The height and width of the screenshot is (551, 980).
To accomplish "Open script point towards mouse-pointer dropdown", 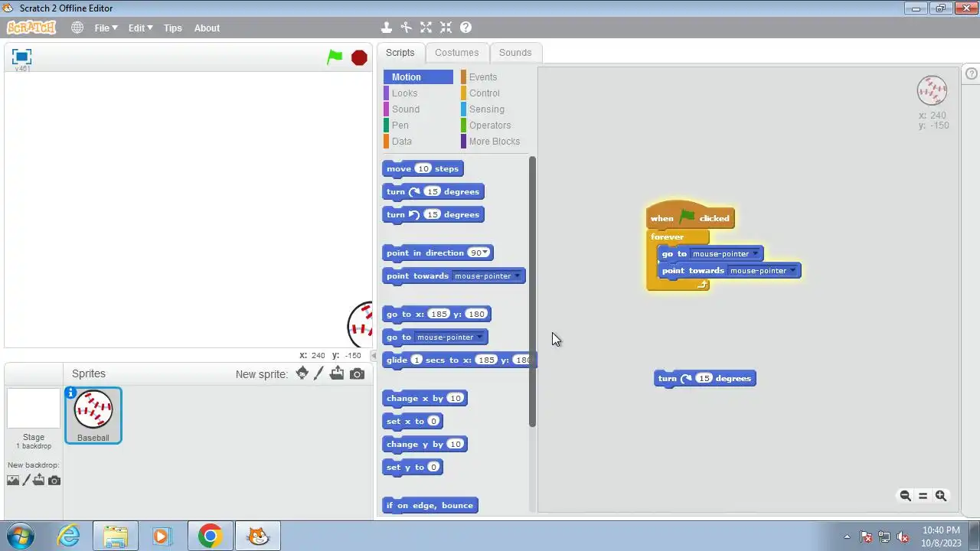I will click(x=792, y=271).
